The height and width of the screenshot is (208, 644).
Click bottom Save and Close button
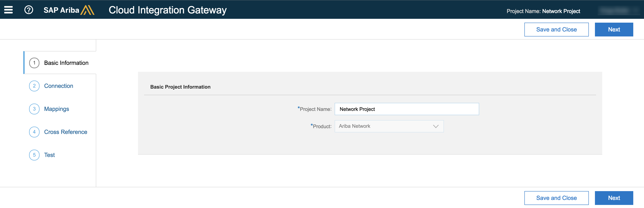(x=556, y=198)
